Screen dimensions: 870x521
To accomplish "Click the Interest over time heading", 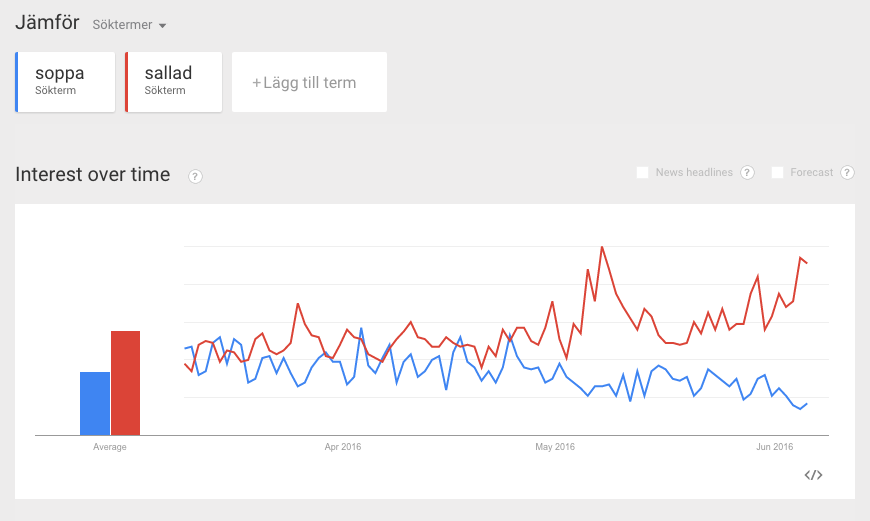I will (93, 175).
